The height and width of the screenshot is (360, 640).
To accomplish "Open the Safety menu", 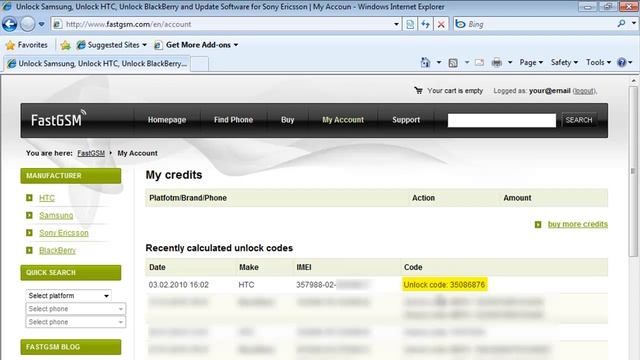I will pyautogui.click(x=564, y=62).
